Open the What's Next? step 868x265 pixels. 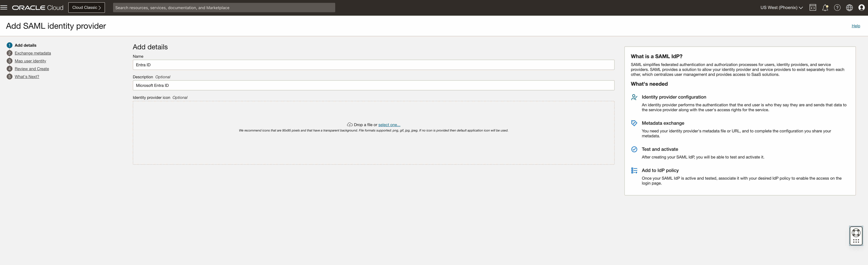click(27, 77)
